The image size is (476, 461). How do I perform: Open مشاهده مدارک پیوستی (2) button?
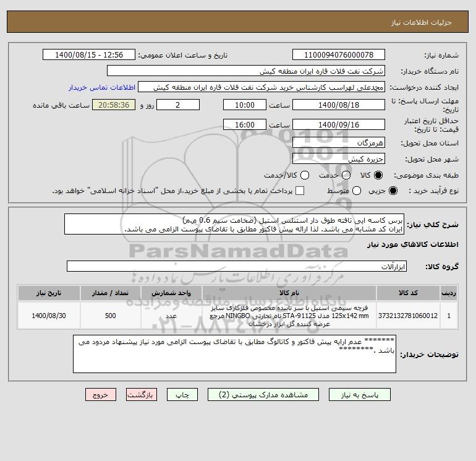(x=263, y=394)
